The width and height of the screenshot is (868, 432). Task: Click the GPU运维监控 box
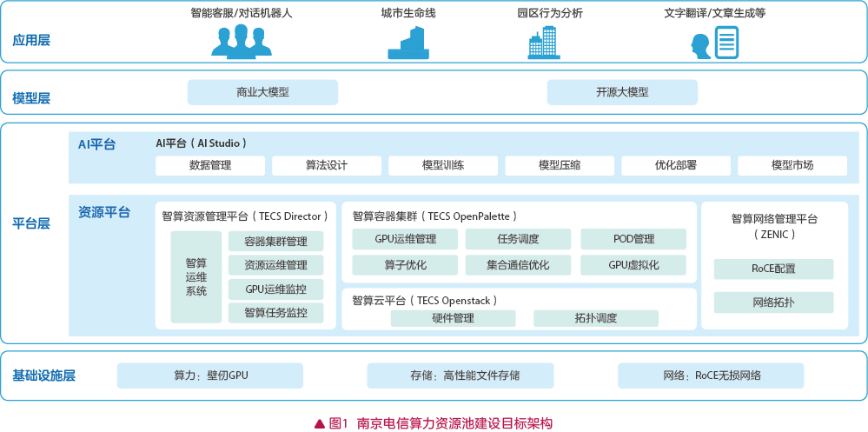pos(275,289)
